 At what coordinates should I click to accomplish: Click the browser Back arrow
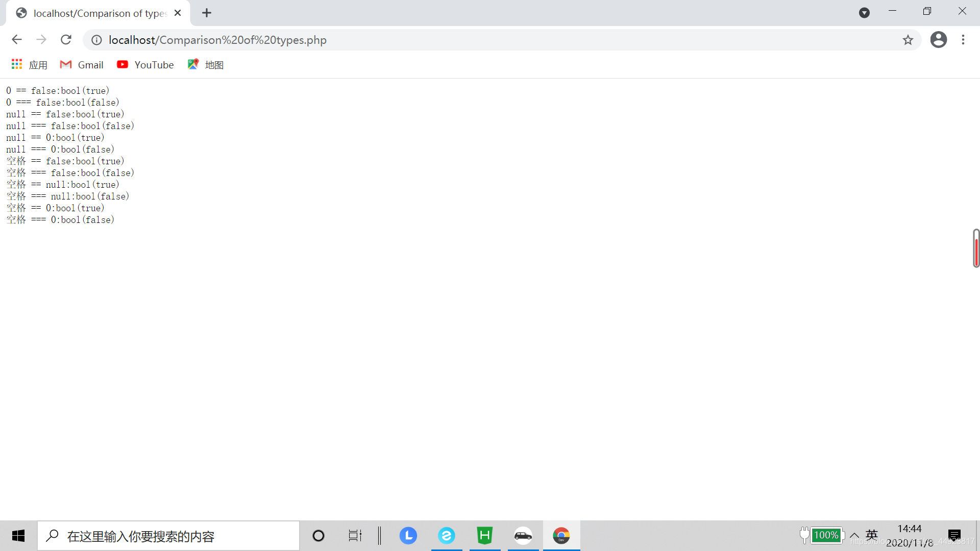17,40
